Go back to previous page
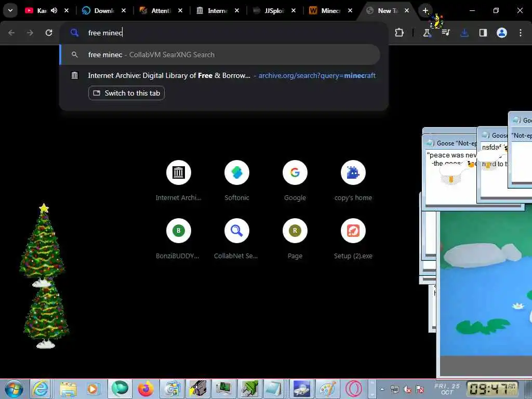 coord(11,33)
